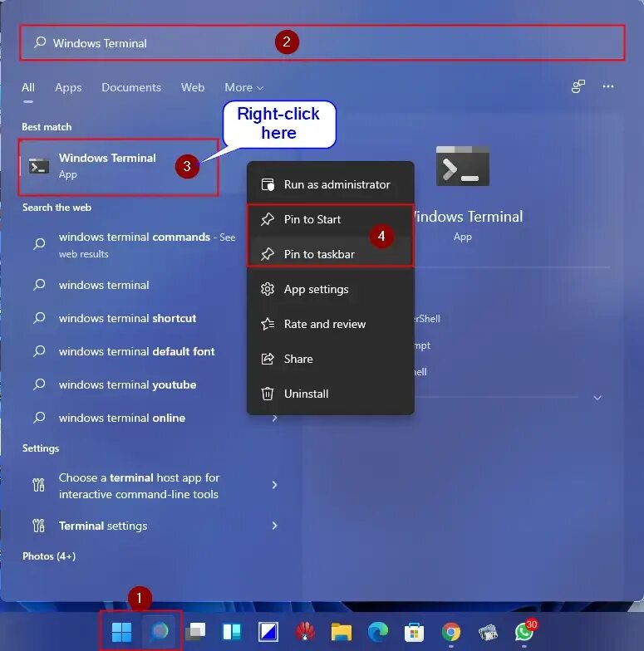Expand the More dropdown filter
This screenshot has width=644, height=651.
244,87
